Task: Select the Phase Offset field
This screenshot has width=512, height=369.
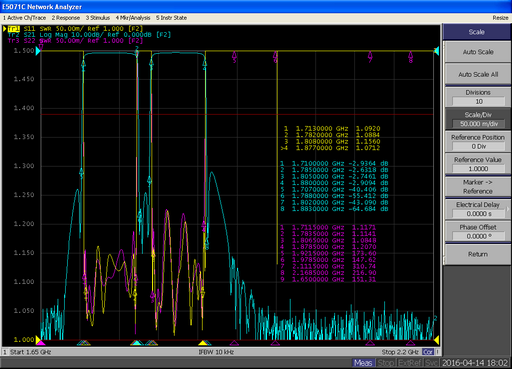Action: tap(478, 236)
